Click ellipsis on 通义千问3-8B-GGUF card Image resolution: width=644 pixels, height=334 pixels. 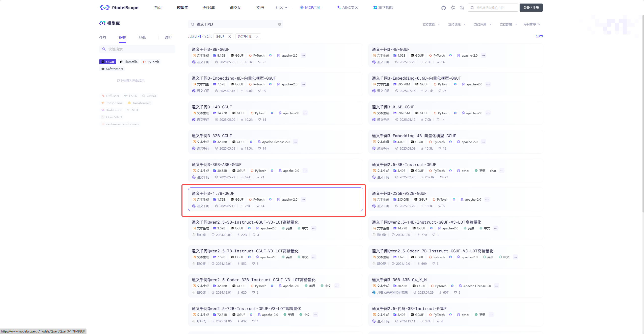(303, 56)
